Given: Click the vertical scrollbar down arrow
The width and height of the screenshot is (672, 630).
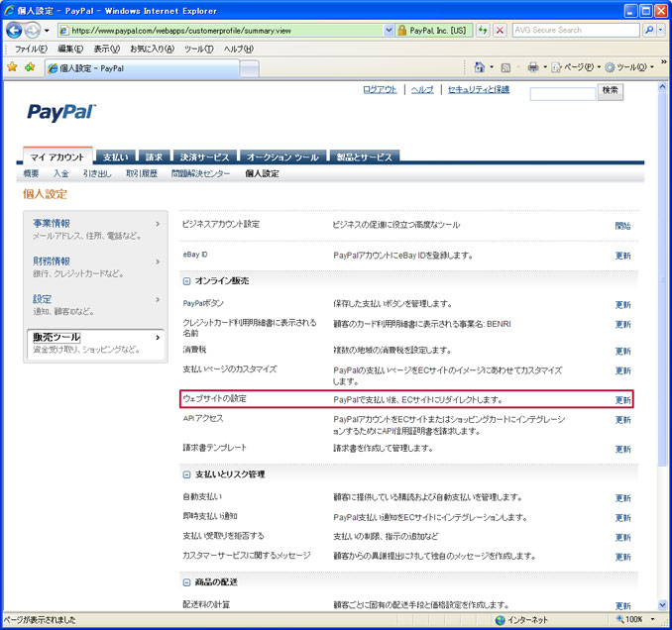Looking at the screenshot, I should coord(662,605).
